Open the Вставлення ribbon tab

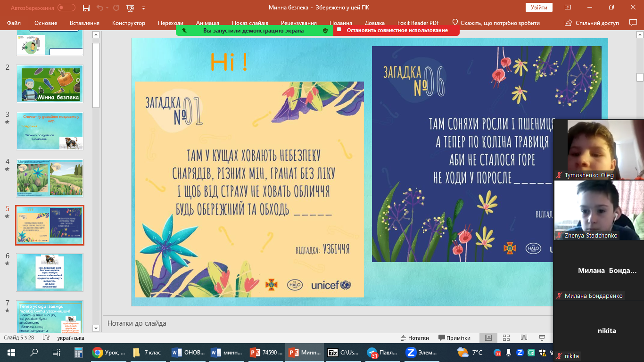84,23
